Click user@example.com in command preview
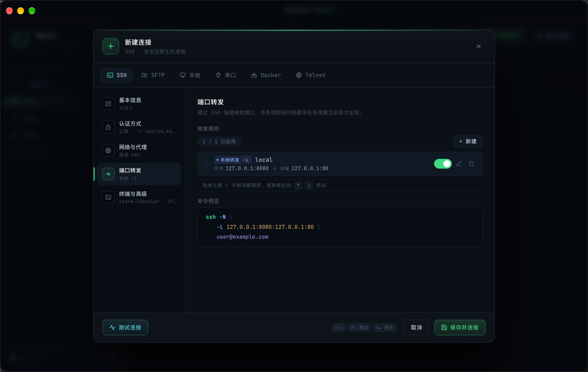The width and height of the screenshot is (588, 372). (242, 237)
